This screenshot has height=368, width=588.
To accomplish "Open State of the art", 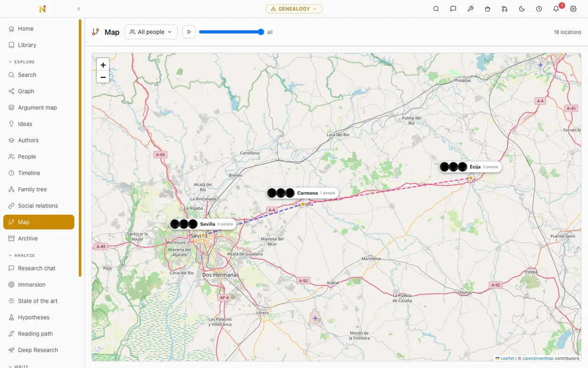I will [x=39, y=301].
